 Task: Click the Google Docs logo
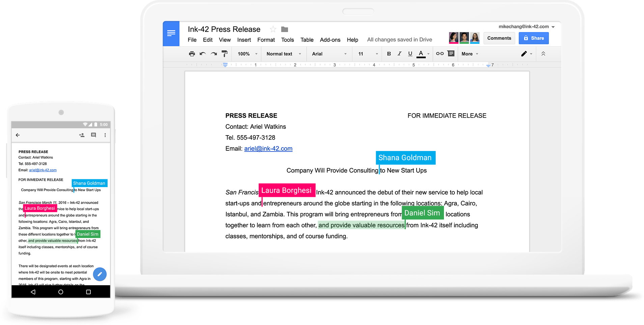171,34
